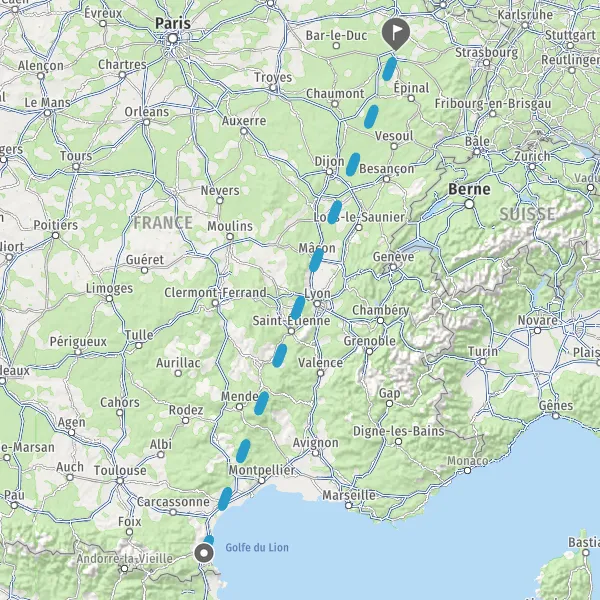Click the start point circle marker near Golfe du Lion
600x600 pixels.
click(x=204, y=553)
